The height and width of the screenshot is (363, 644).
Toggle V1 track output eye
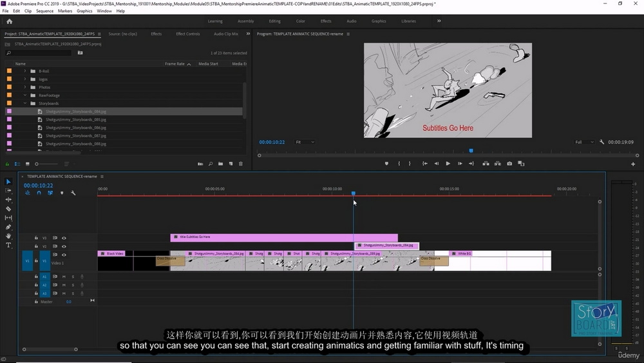64,255
